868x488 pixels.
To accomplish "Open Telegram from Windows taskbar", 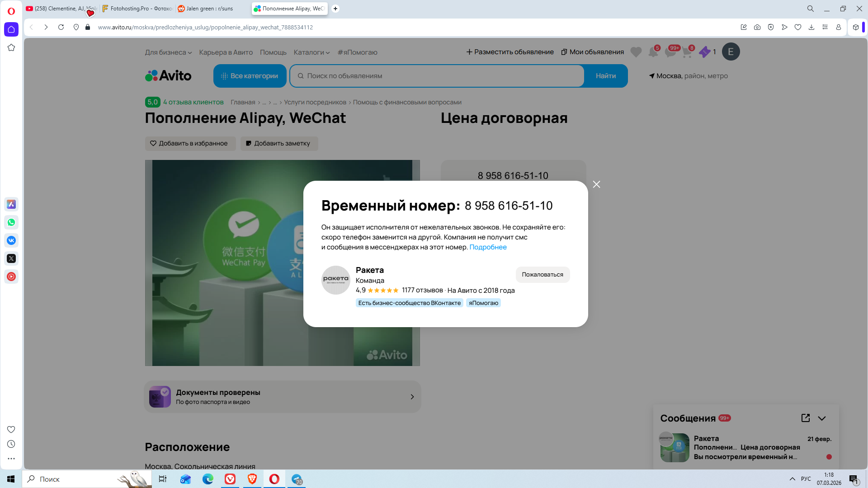I will coord(297,479).
